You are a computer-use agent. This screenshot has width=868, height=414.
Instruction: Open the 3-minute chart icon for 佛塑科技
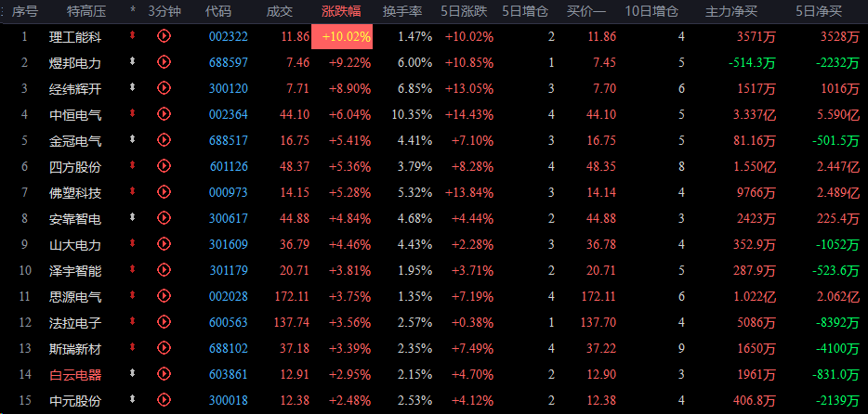(x=164, y=192)
